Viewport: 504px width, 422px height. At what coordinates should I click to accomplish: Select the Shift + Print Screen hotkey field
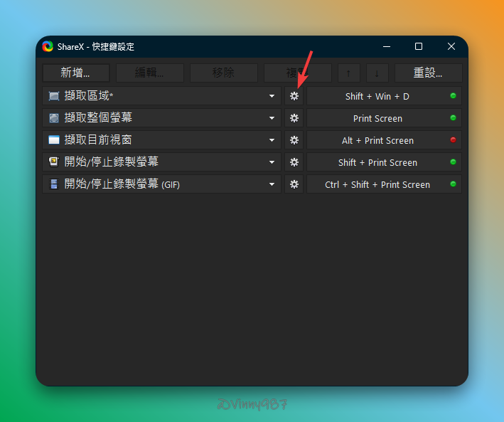[x=377, y=162]
